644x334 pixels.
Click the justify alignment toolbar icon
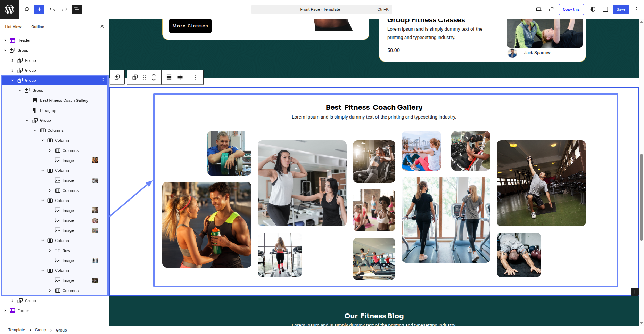tap(180, 77)
